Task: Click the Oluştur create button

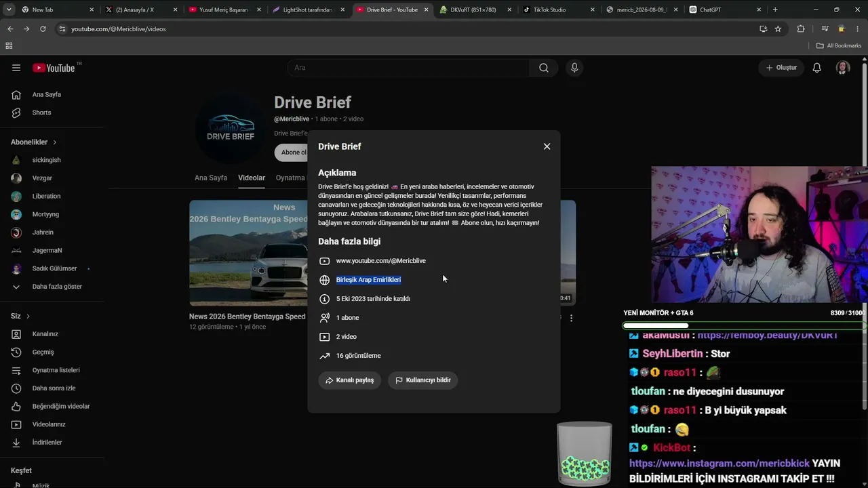Action: click(781, 68)
